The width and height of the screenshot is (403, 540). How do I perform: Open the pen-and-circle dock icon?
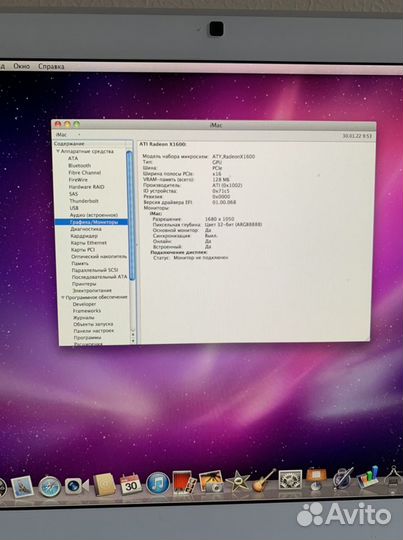coord(342,478)
